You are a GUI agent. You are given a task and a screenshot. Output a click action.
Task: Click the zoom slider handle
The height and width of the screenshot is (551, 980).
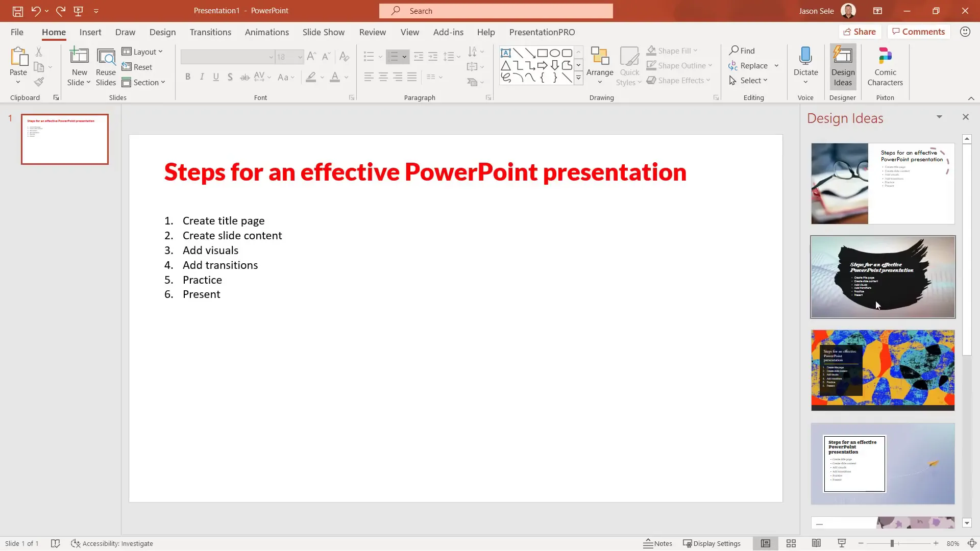pos(892,543)
